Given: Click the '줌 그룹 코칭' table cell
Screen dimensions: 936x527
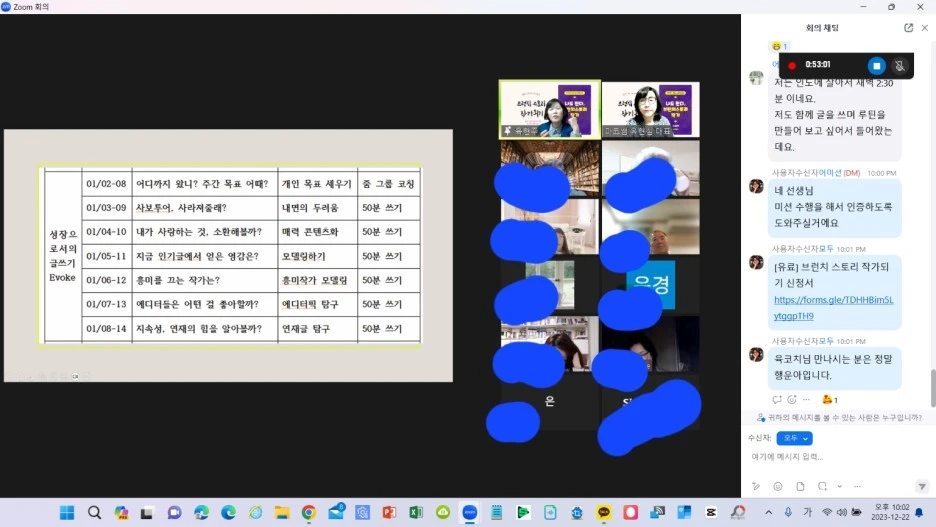Looking at the screenshot, I should 389,184.
